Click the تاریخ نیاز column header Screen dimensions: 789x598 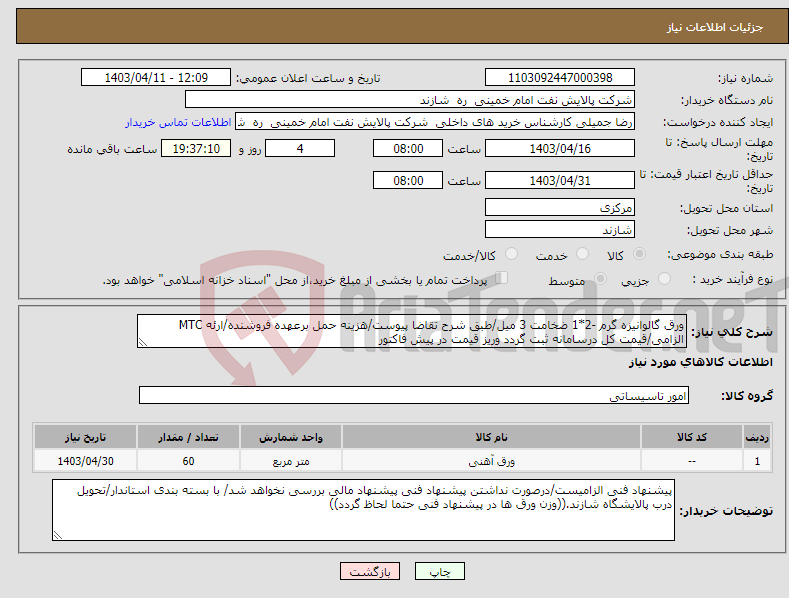point(86,437)
